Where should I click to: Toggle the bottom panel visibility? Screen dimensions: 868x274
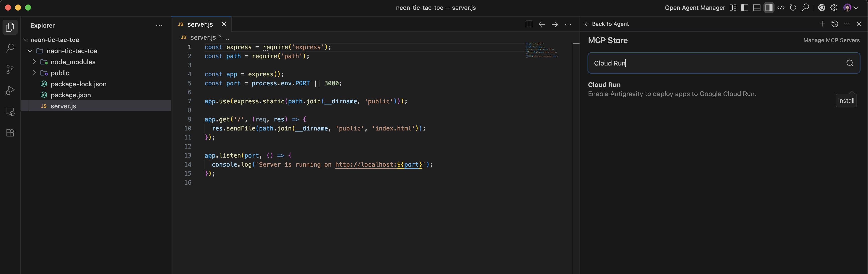click(x=757, y=8)
